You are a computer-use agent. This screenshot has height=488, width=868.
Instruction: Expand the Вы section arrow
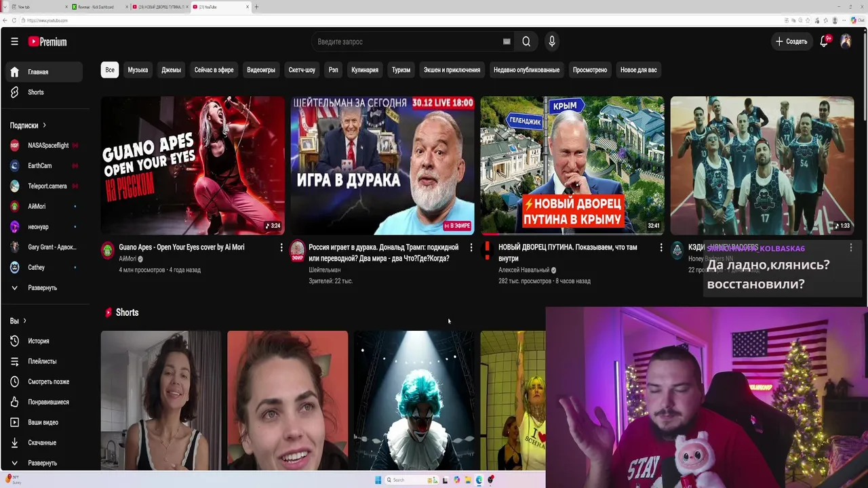(24, 321)
